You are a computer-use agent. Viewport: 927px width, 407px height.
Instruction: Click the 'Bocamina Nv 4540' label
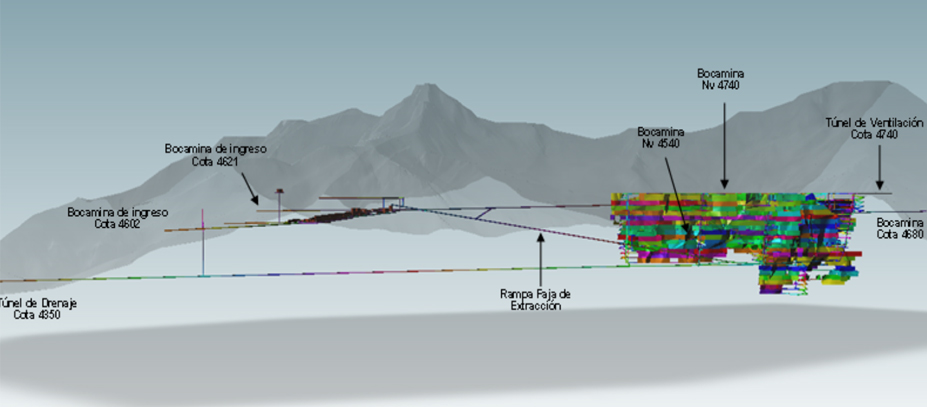point(660,137)
